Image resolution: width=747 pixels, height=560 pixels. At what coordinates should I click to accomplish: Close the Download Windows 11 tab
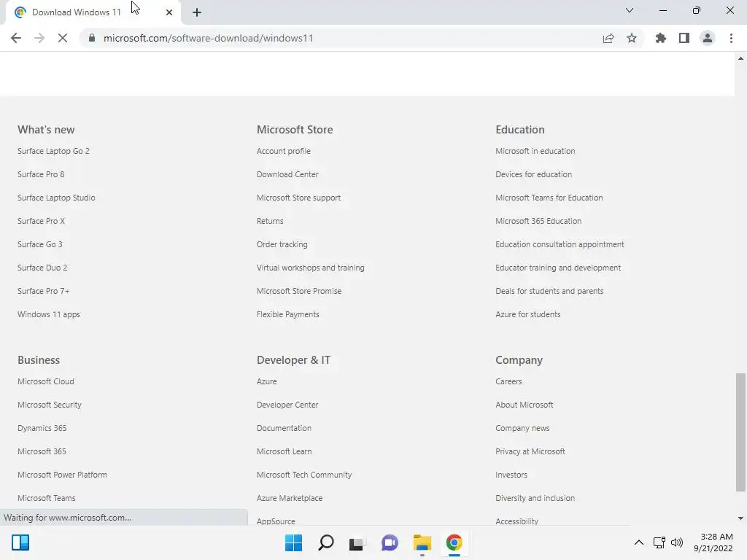(169, 12)
